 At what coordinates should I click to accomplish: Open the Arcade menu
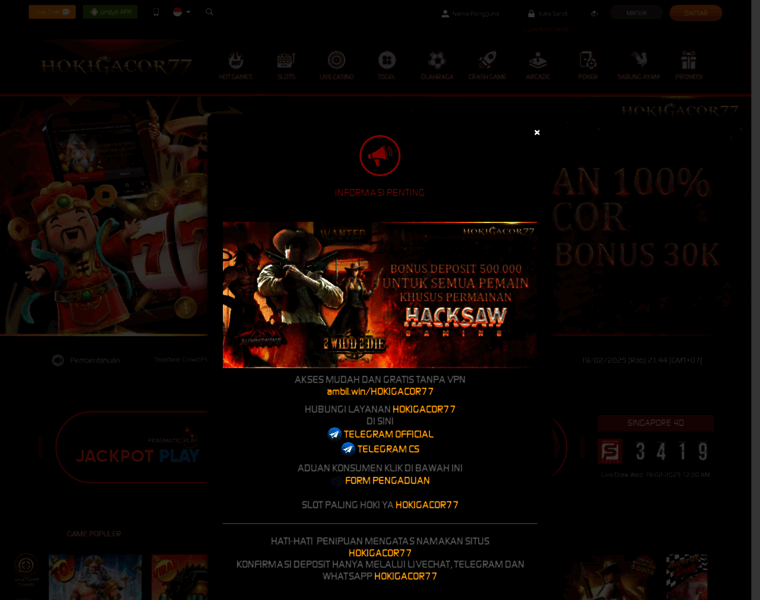[x=538, y=65]
